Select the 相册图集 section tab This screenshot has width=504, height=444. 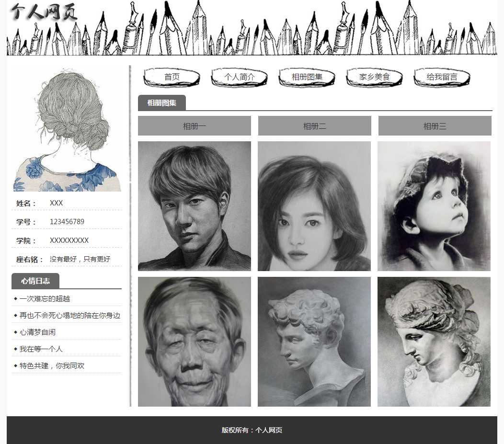click(161, 103)
